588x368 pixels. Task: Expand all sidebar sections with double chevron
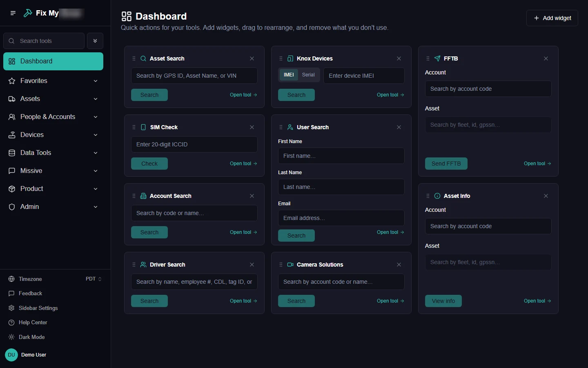click(x=95, y=41)
